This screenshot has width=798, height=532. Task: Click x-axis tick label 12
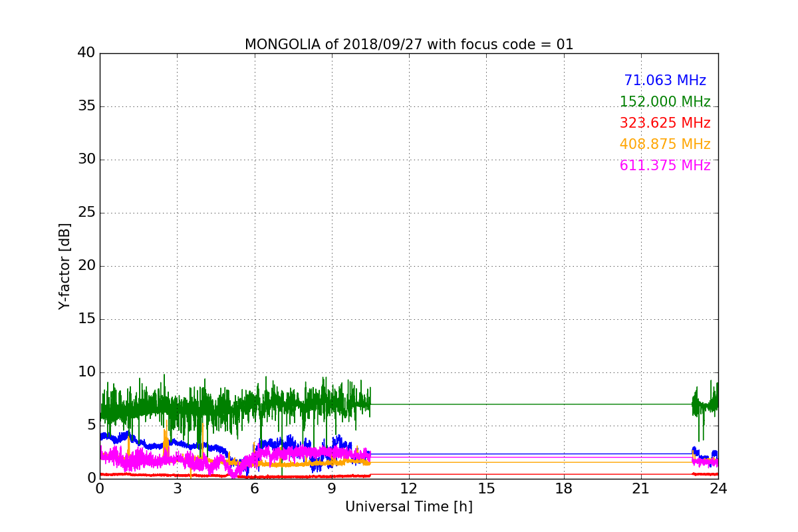pyautogui.click(x=409, y=488)
